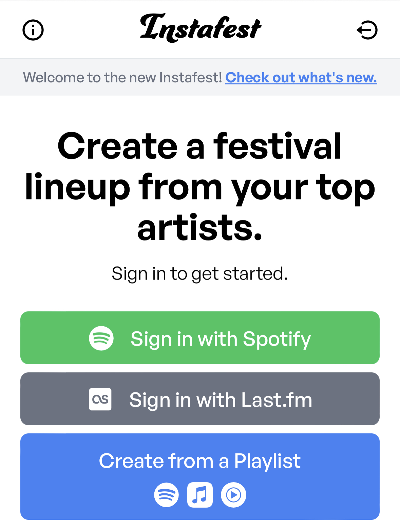400x532 pixels.
Task: Click the Instafest script logo
Action: (x=200, y=28)
